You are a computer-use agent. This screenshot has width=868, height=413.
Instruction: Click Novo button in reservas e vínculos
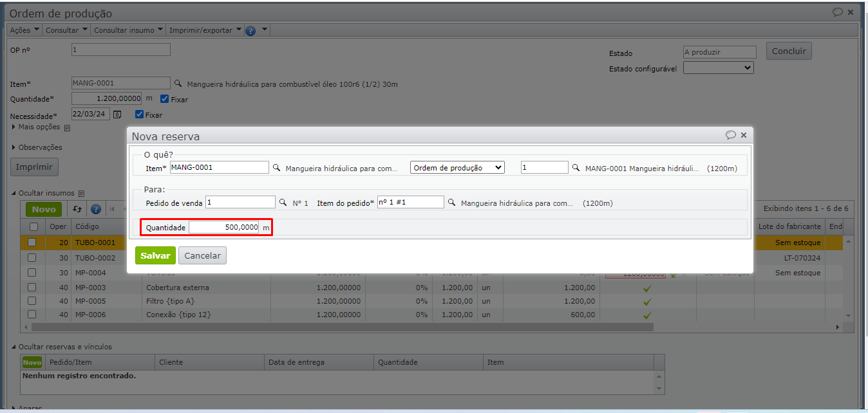pos(32,362)
